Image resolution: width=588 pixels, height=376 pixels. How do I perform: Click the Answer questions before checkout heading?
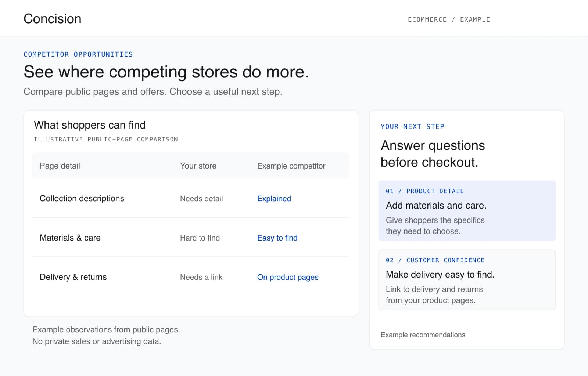click(433, 154)
